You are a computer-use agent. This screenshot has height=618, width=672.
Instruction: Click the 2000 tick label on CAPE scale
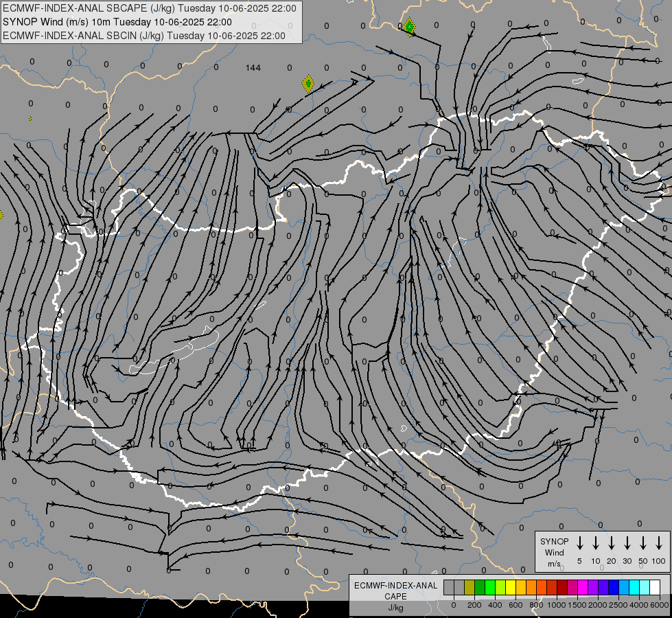[x=597, y=605]
